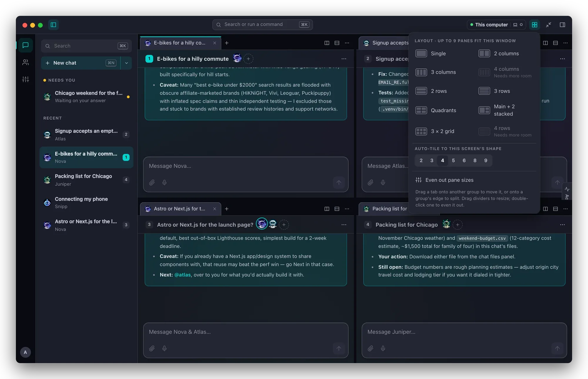Start voice input in Message Nova composer
588x379 pixels.
pos(164,183)
